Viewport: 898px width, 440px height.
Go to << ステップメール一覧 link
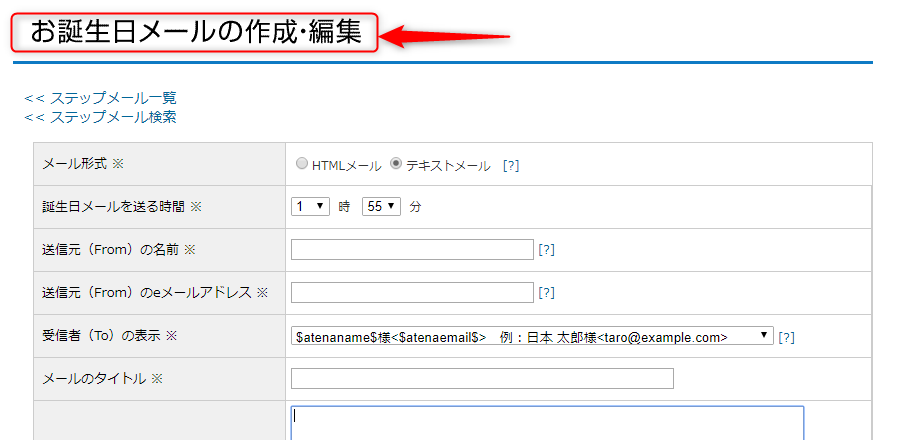tap(100, 98)
